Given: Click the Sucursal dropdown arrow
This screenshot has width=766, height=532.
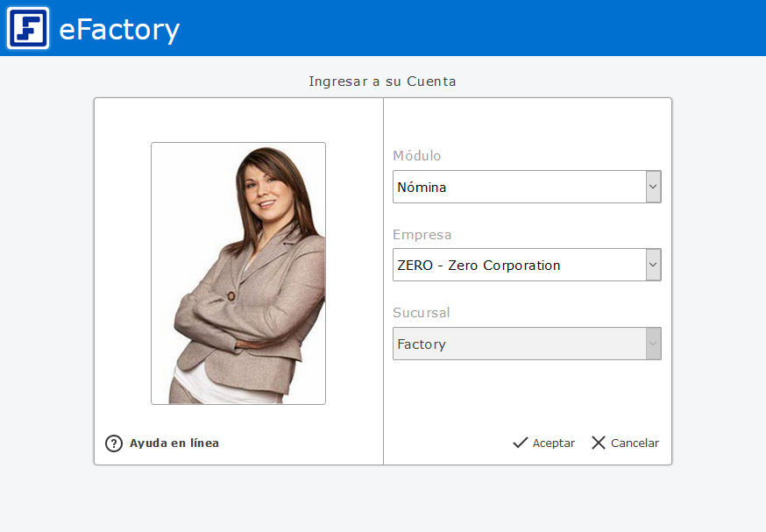Looking at the screenshot, I should tap(652, 344).
